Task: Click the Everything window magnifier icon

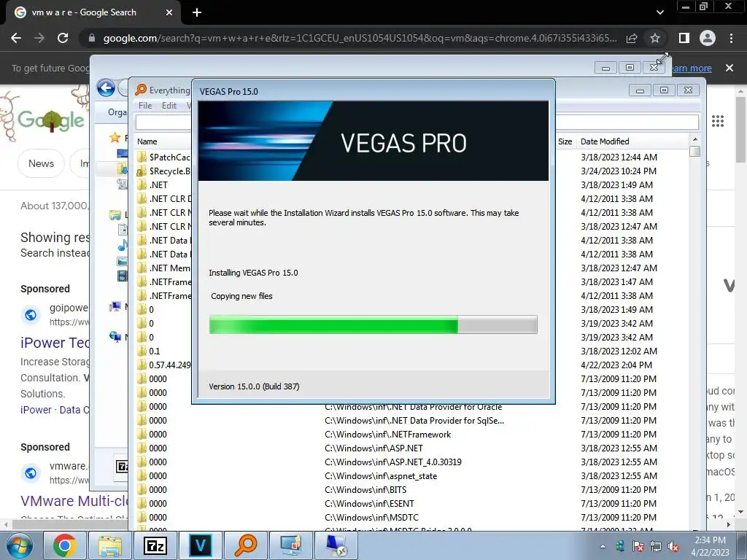Action: tap(141, 90)
